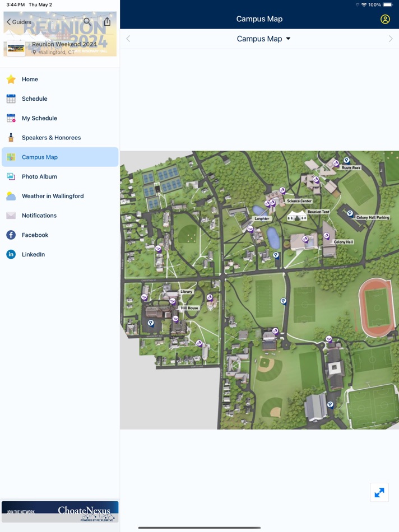Tap the purple pin at Lanphier
Viewport: 399px width, 532px height.
coord(250,229)
